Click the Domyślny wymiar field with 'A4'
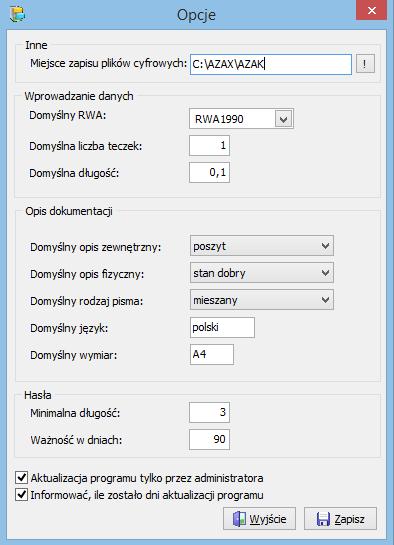Image resolution: width=394 pixels, height=545 pixels. tap(212, 354)
